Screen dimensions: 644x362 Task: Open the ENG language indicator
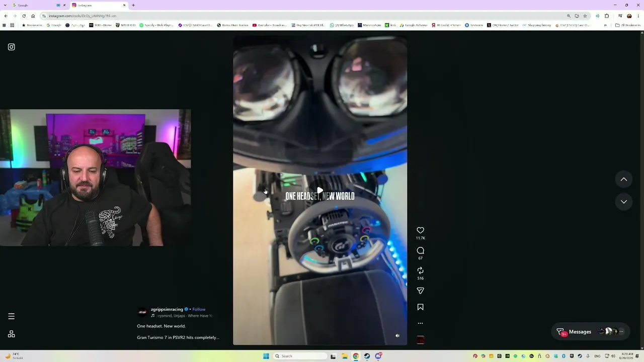click(597, 356)
